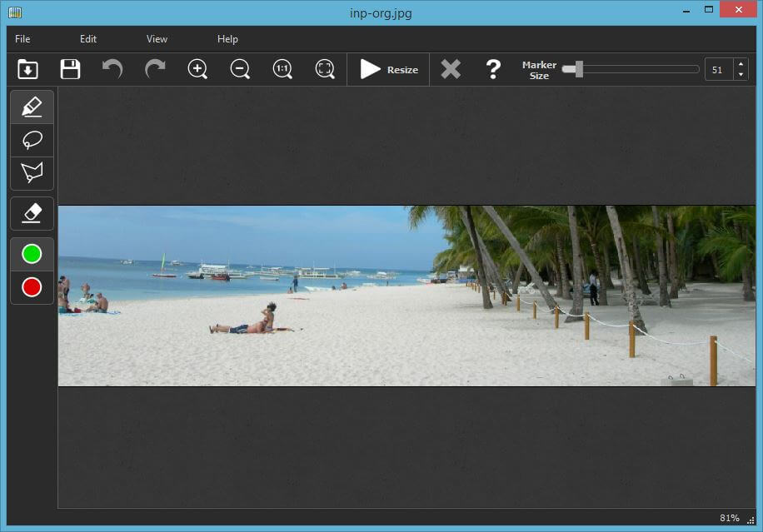Image resolution: width=763 pixels, height=532 pixels.
Task: Click the marker size value field
Action: click(718, 70)
